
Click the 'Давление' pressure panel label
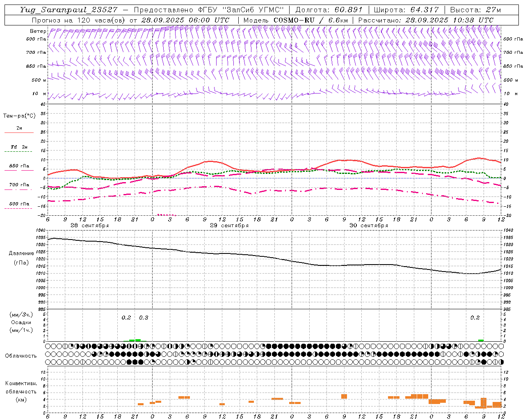point(21,253)
